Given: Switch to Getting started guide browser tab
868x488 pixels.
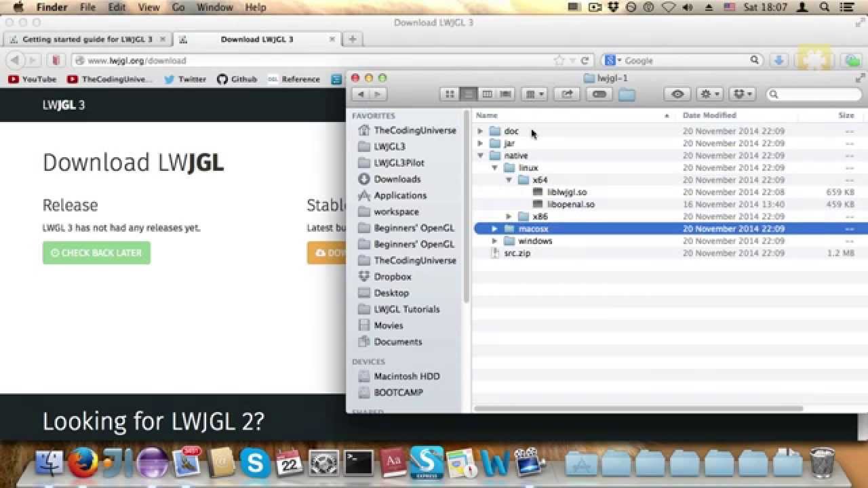Looking at the screenshot, I should tap(87, 39).
